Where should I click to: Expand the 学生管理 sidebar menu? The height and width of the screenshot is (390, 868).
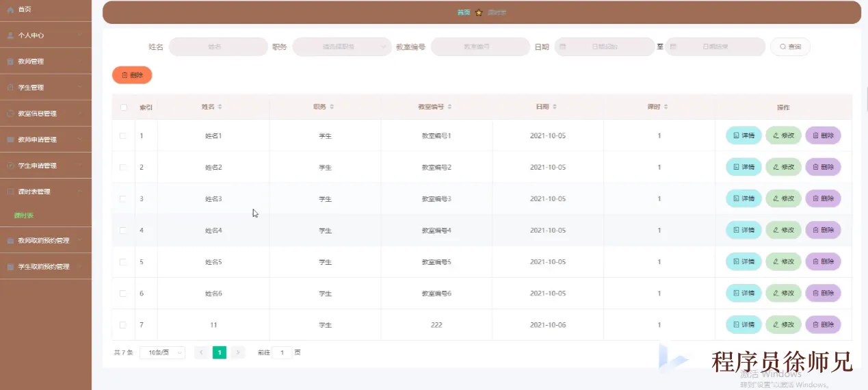click(x=46, y=88)
